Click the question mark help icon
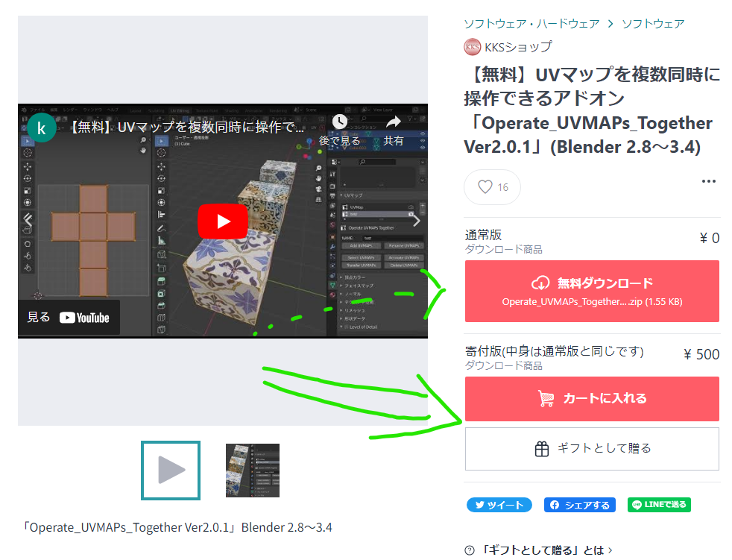The image size is (732, 560). (x=470, y=550)
